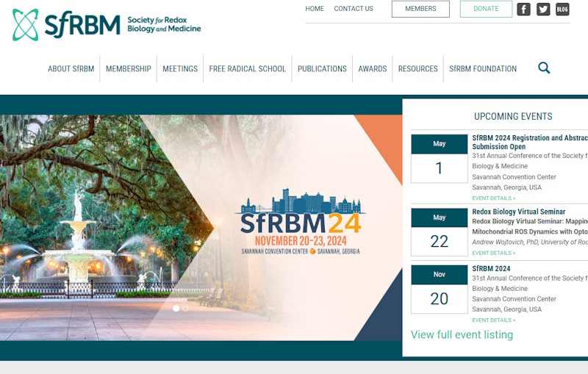Image resolution: width=588 pixels, height=374 pixels.
Task: Open the Blog icon in header
Action: [562, 9]
